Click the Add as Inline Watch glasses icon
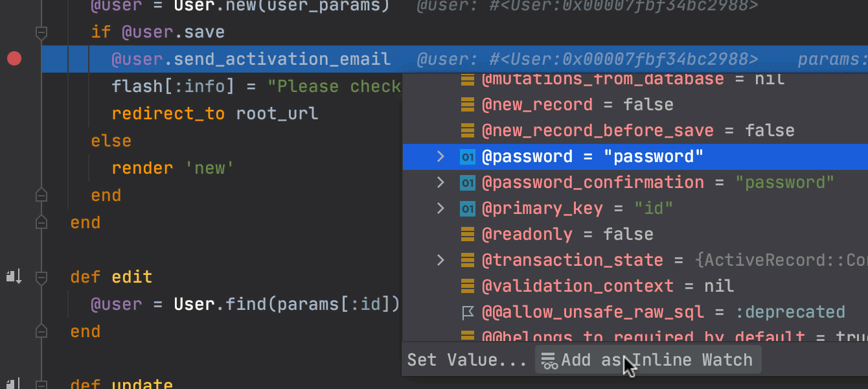The height and width of the screenshot is (389, 868). [x=549, y=360]
